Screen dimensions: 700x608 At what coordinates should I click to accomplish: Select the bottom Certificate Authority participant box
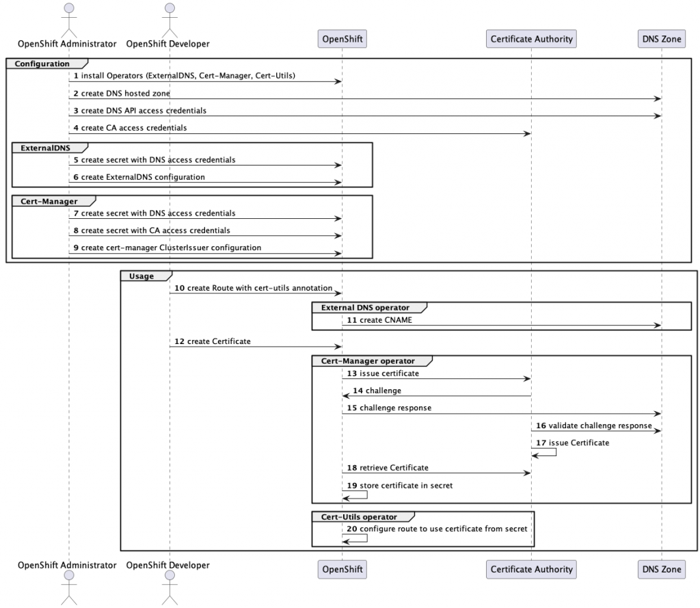coord(531,569)
